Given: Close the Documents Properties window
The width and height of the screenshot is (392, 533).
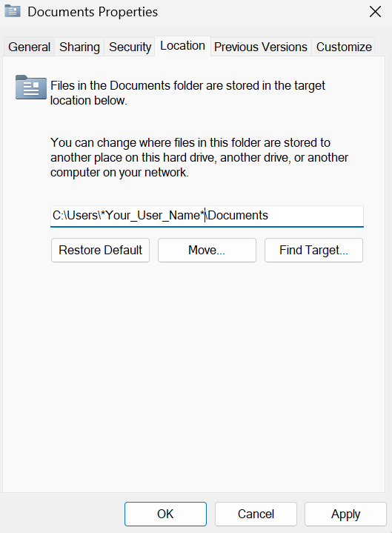Looking at the screenshot, I should point(375,12).
